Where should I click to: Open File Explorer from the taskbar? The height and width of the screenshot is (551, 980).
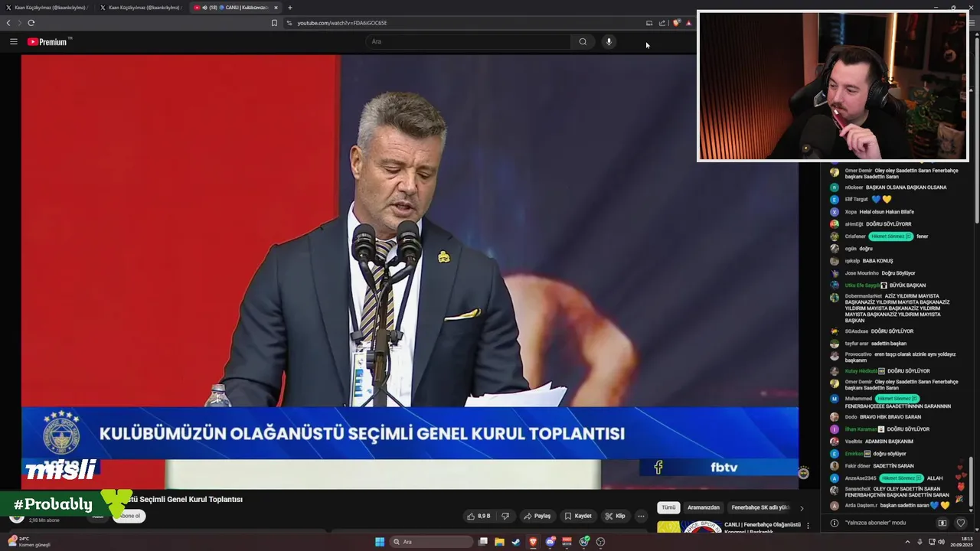coord(499,542)
